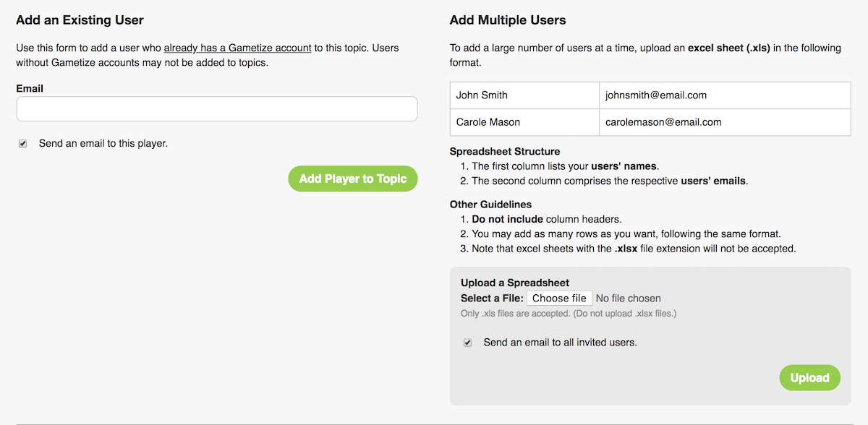This screenshot has height=425, width=868.
Task: Open the 'already has a Gametize account' link
Action: [x=238, y=48]
